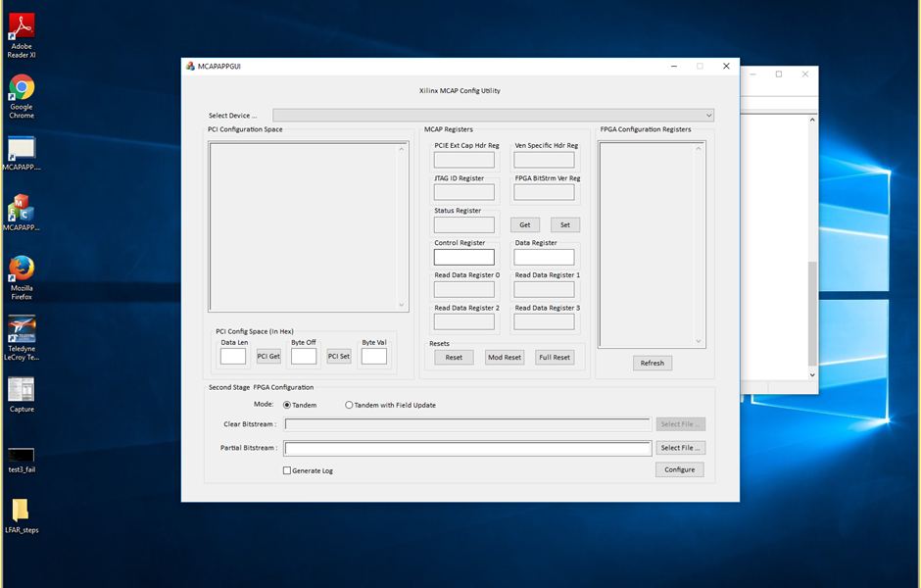Open the test3_fail desktop item

click(21, 453)
